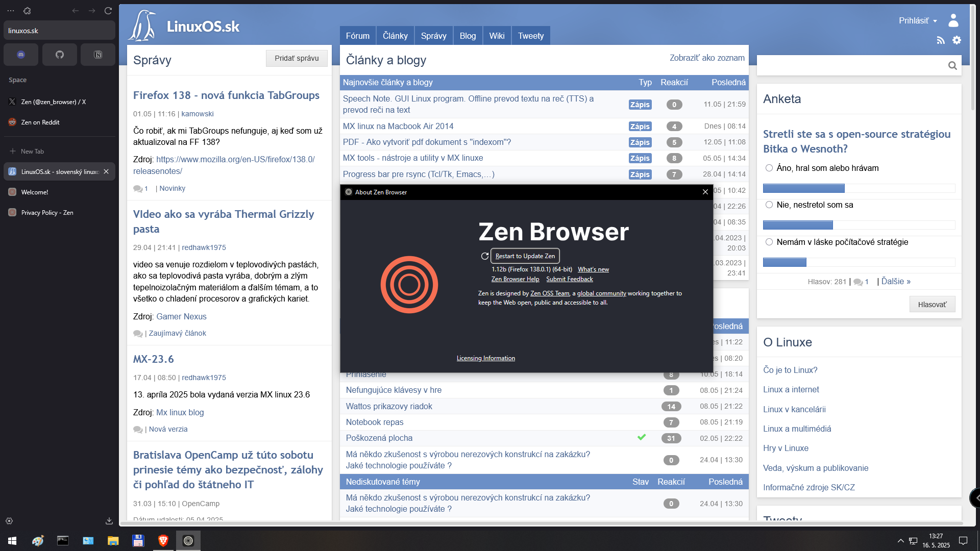The height and width of the screenshot is (551, 980).
Task: Reload the current page
Action: tap(108, 11)
